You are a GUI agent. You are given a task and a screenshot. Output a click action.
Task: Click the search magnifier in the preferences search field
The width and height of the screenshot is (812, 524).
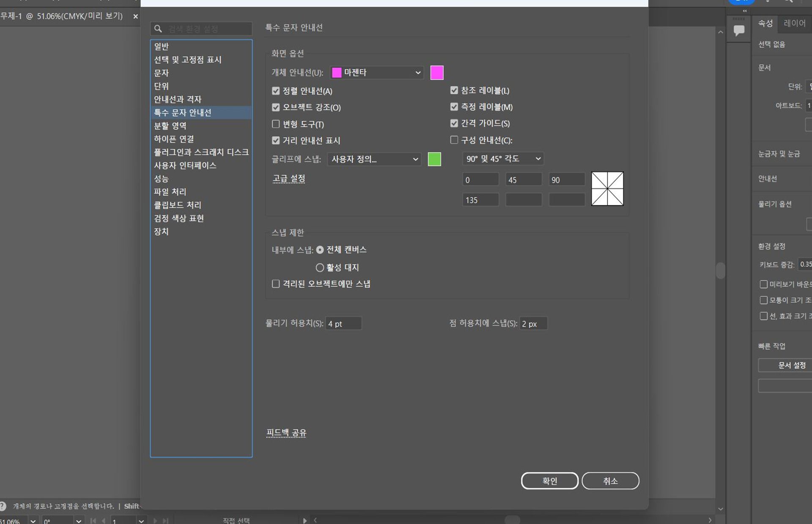[x=158, y=28]
